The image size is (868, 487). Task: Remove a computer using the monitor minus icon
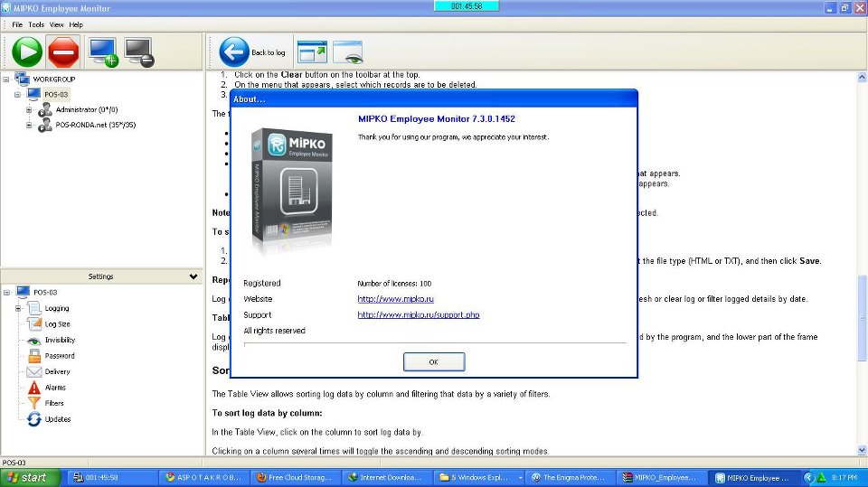click(x=139, y=52)
